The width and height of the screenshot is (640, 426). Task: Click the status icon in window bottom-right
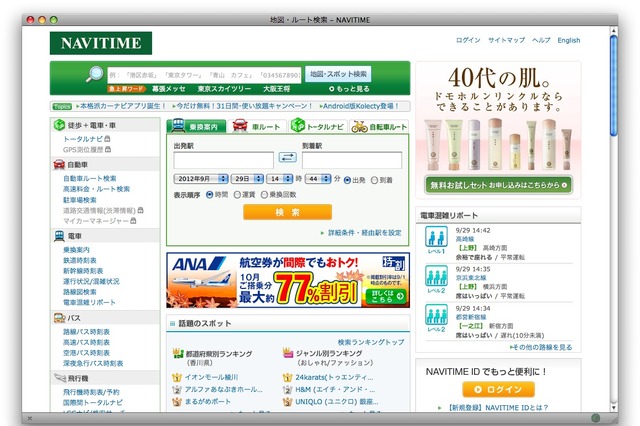(x=596, y=417)
